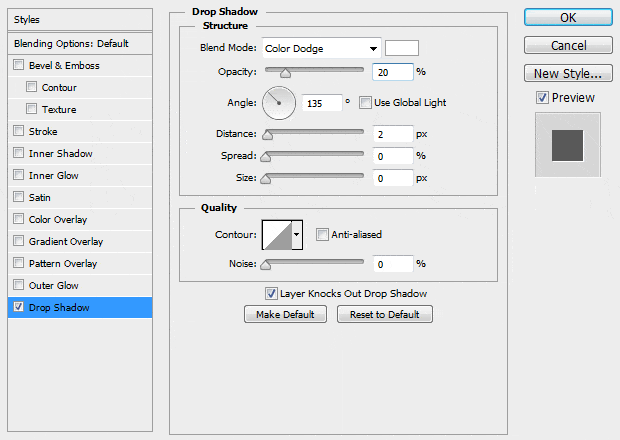Toggle Use Global Light checkbox

point(366,102)
